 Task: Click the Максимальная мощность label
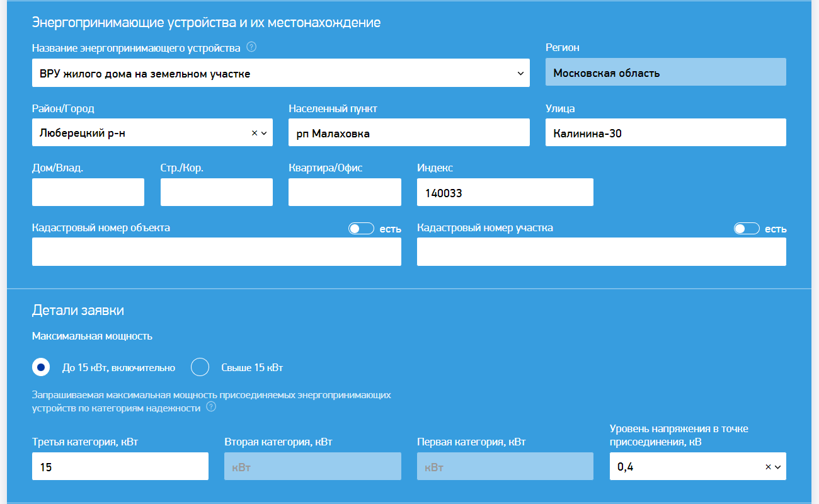92,336
